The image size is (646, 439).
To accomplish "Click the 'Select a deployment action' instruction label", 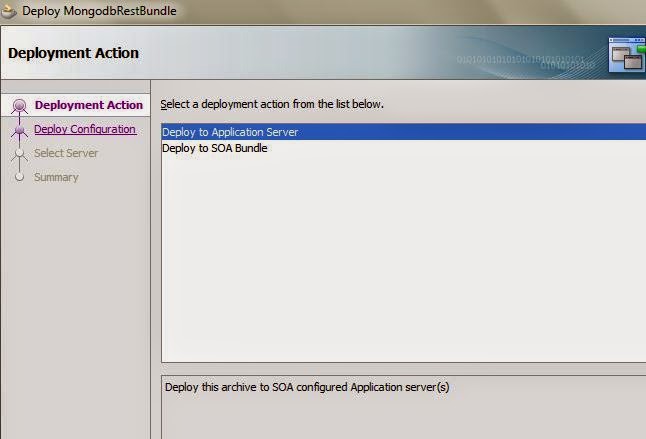I will [272, 104].
